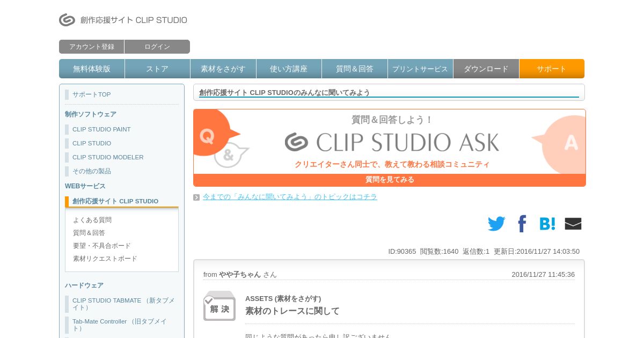Image resolution: width=644 pixels, height=338 pixels.
Task: Open the ダウンロード tab
Action: coord(486,69)
